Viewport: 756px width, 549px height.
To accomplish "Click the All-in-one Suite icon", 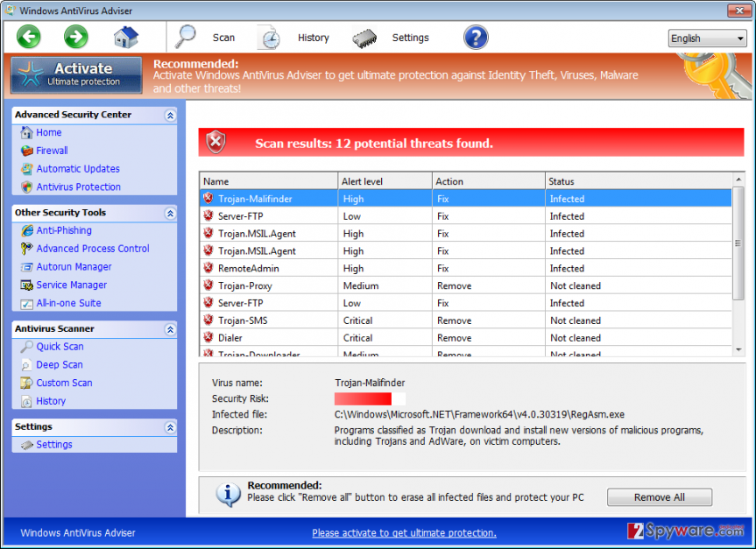I will (x=26, y=304).
